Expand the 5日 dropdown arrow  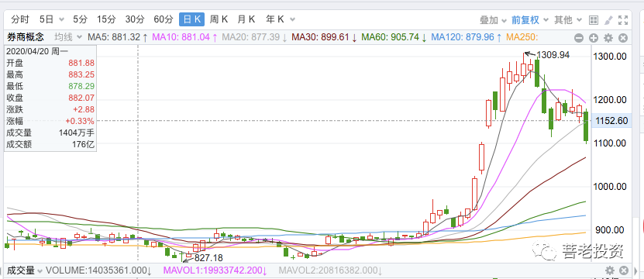coord(61,19)
